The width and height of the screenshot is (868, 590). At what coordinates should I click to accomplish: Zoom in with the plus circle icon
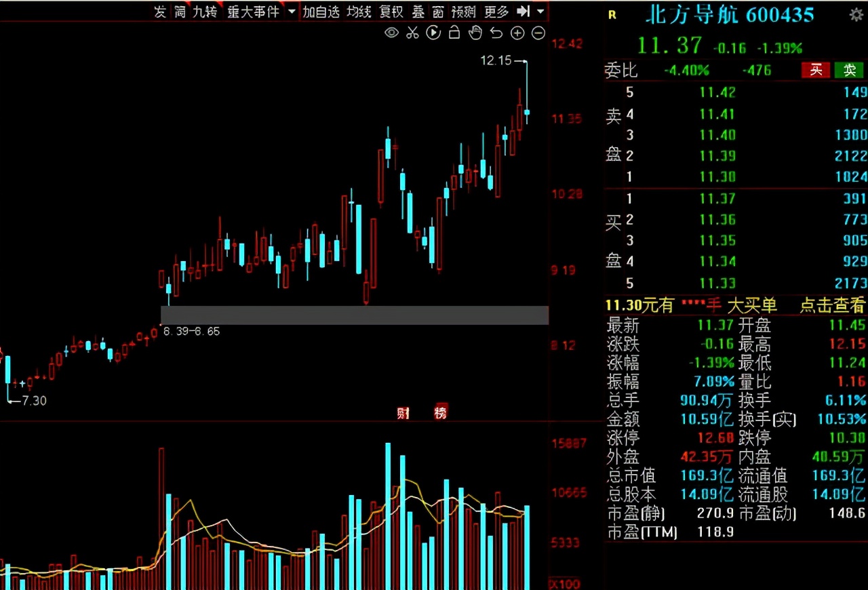pos(517,33)
